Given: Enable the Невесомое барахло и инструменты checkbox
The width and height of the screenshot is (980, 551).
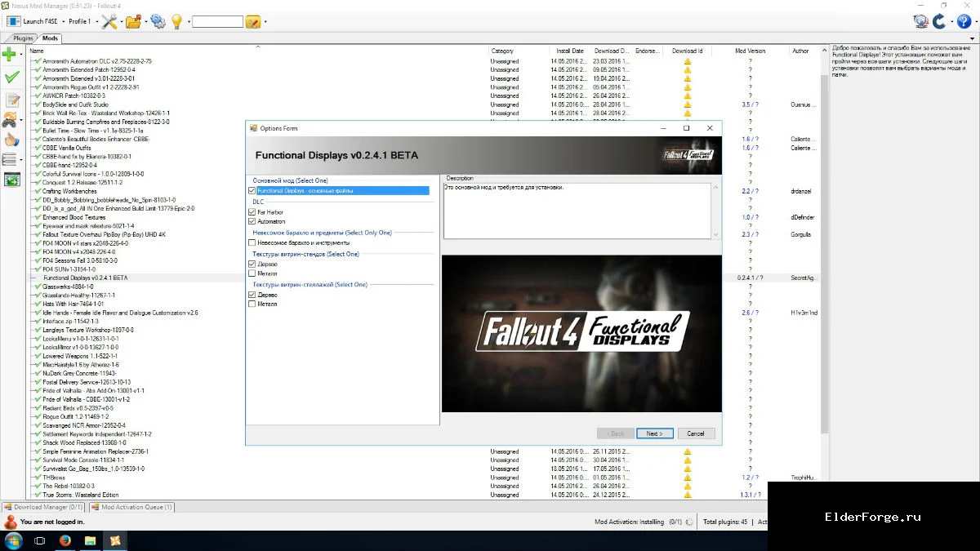Looking at the screenshot, I should pyautogui.click(x=252, y=242).
